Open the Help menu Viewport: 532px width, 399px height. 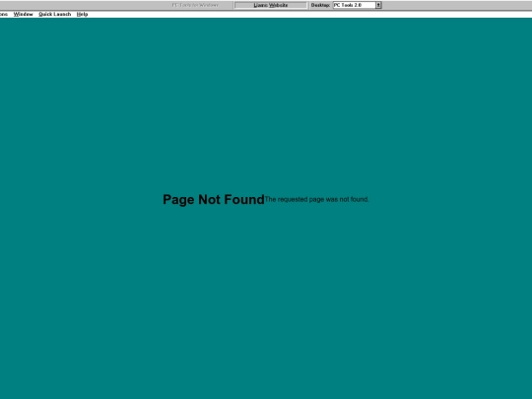coord(82,14)
